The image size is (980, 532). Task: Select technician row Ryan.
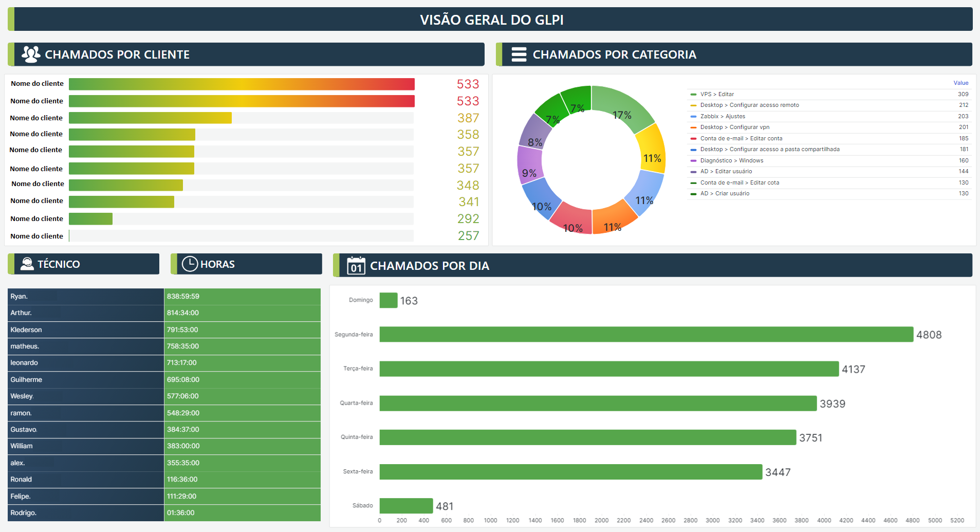click(x=85, y=297)
